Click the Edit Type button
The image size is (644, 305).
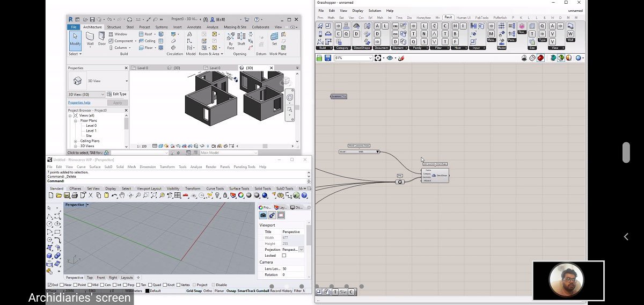coord(116,94)
